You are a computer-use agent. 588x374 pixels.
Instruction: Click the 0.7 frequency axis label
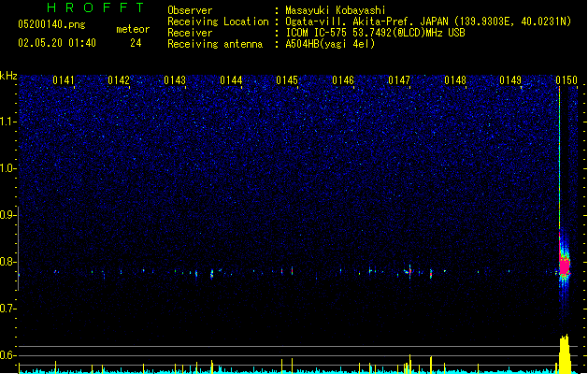tap(7, 309)
